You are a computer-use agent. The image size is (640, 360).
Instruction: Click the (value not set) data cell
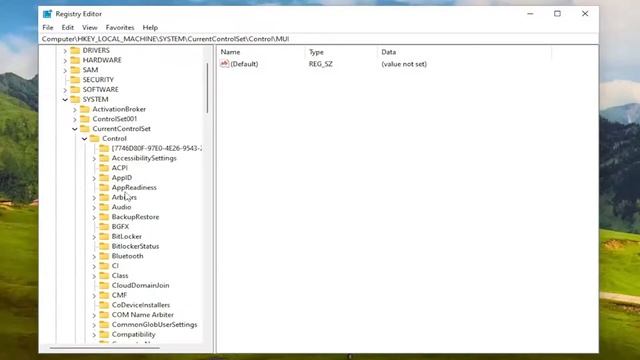click(x=404, y=64)
